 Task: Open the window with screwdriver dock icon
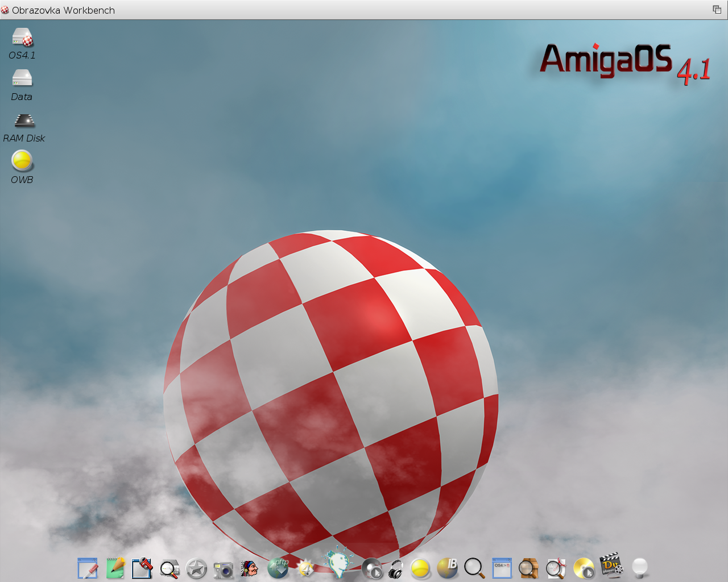point(142,568)
